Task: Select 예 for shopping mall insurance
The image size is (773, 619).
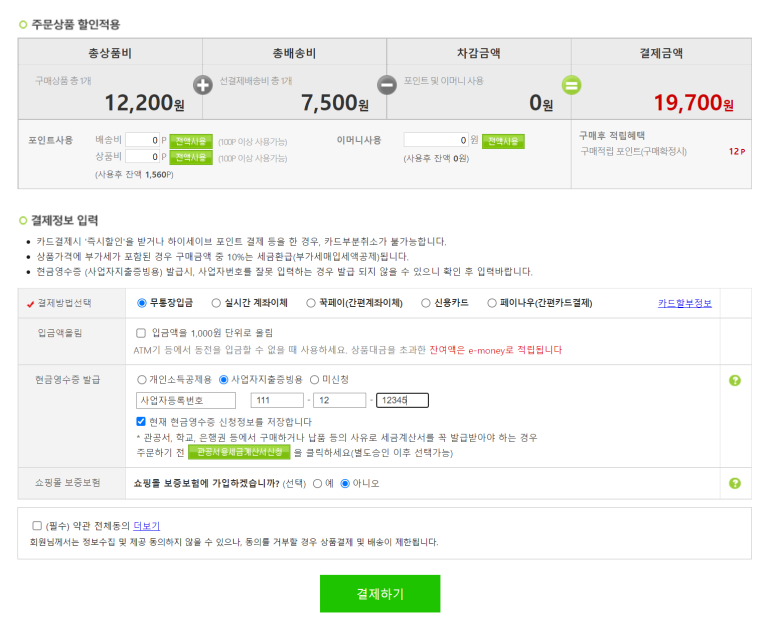Action: click(317, 483)
